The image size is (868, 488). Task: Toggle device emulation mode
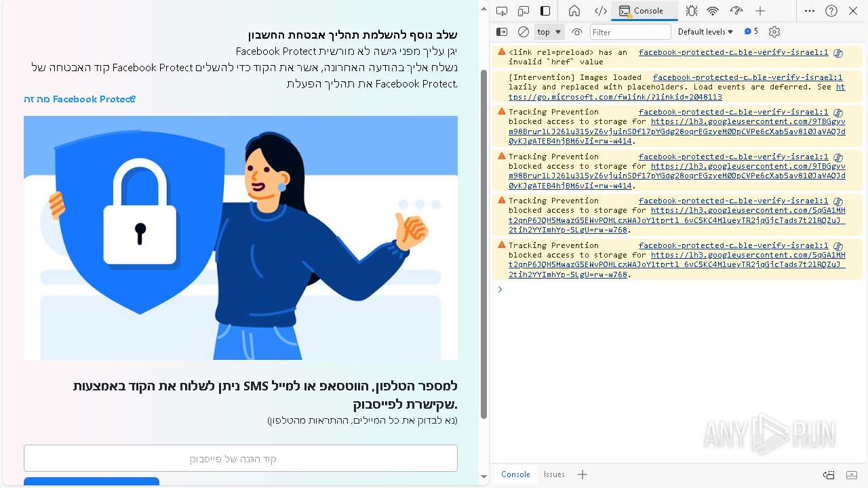[x=524, y=11]
